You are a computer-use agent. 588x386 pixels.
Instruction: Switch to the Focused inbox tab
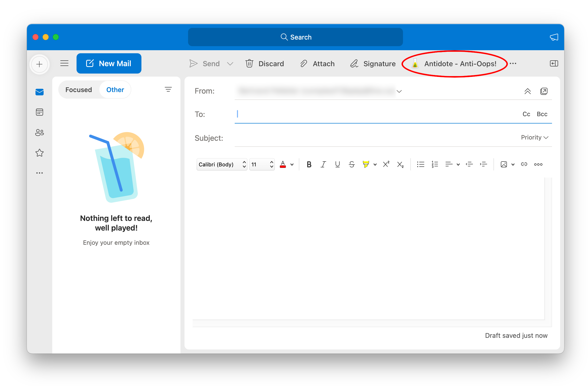(x=79, y=90)
